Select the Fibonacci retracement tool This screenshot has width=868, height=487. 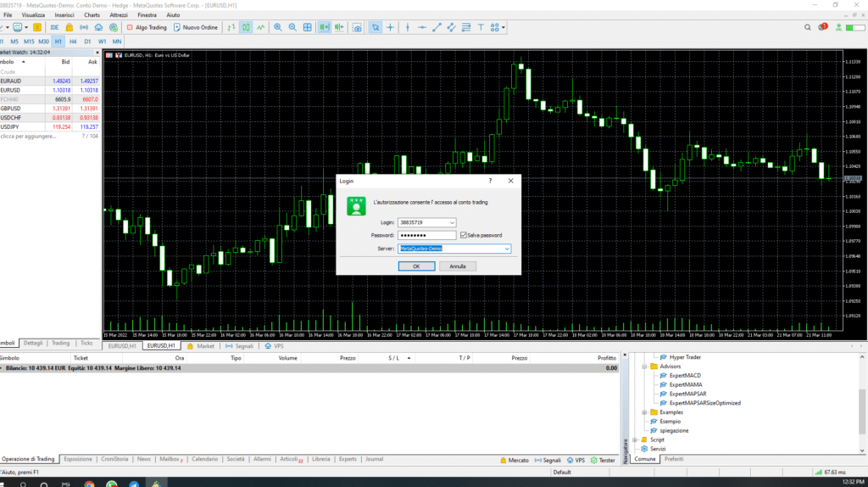[466, 27]
